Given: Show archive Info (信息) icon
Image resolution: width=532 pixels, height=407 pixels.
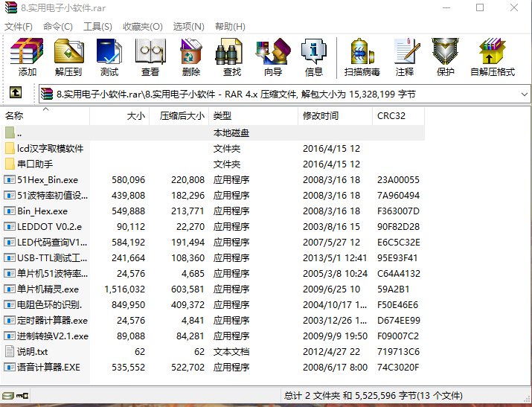Looking at the screenshot, I should pyautogui.click(x=314, y=51).
